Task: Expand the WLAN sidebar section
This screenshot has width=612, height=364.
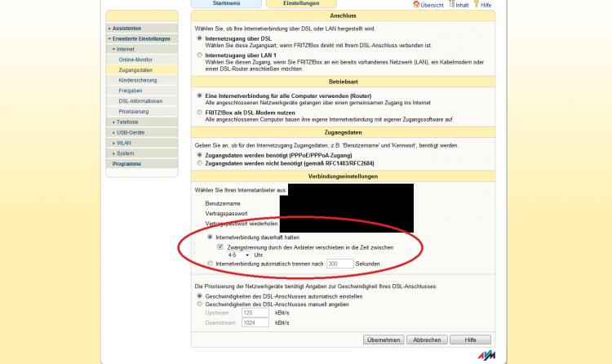Action: [135, 142]
